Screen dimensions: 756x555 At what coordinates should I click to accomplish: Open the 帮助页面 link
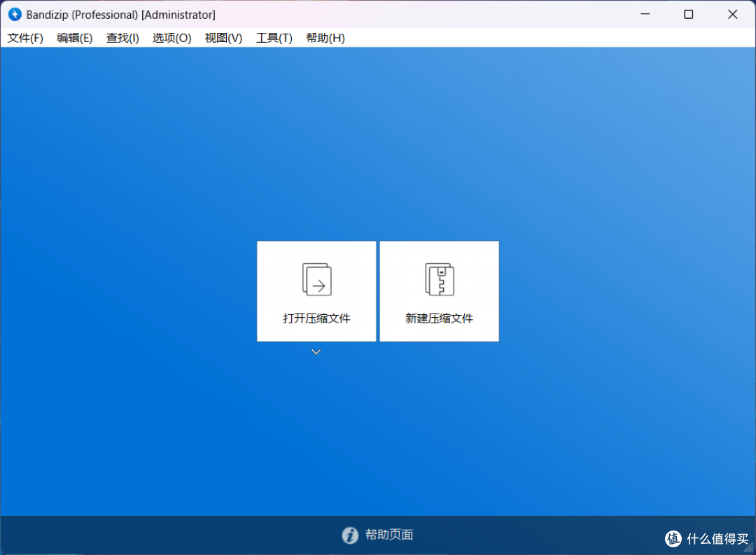click(389, 535)
